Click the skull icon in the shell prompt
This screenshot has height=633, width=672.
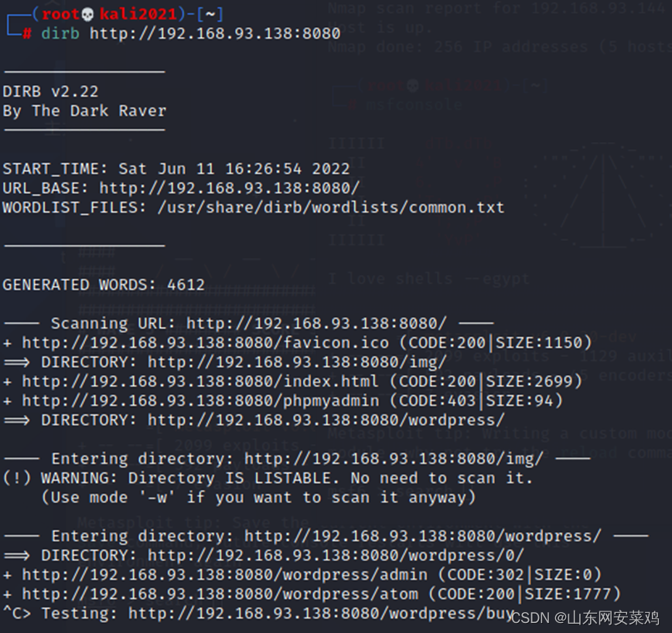87,13
